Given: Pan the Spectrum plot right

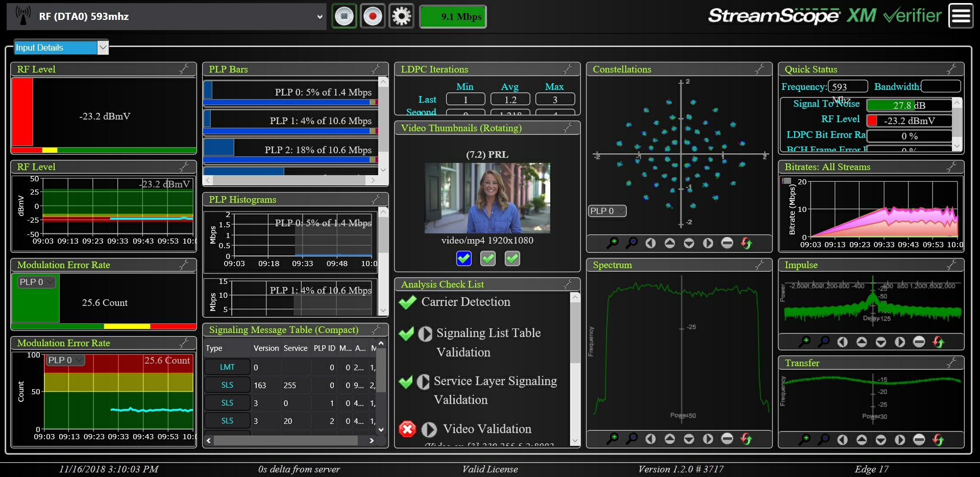Looking at the screenshot, I should [x=708, y=438].
